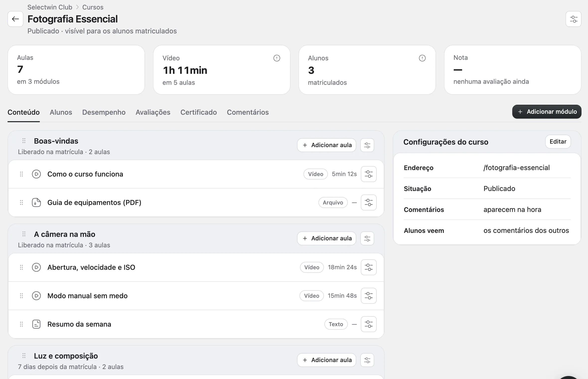Click text icon of Resumo da semana
The height and width of the screenshot is (379, 588).
[36, 324]
